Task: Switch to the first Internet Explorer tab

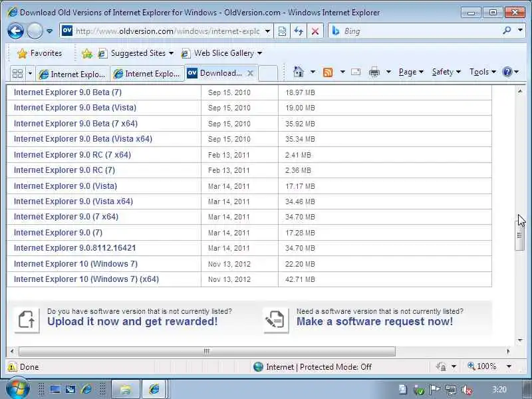Action: 72,74
